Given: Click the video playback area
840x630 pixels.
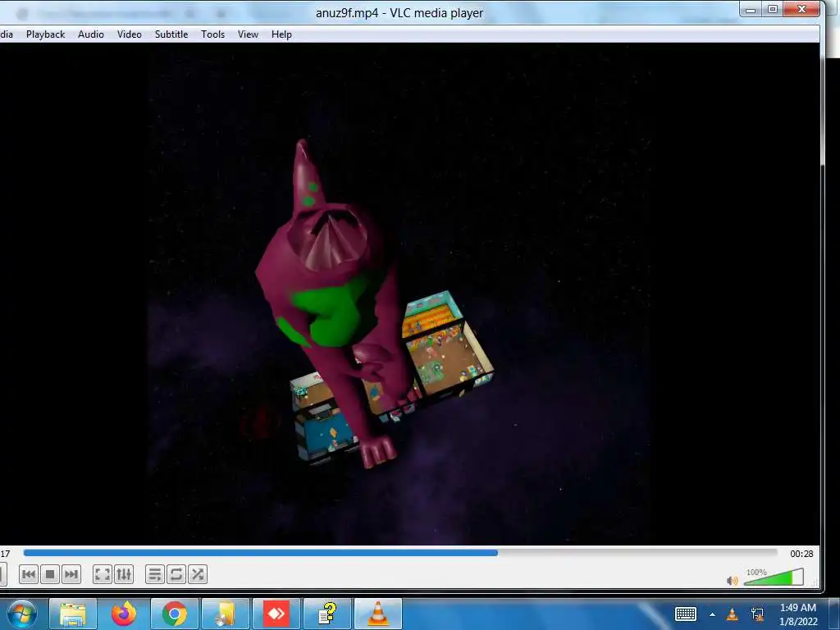Looking at the screenshot, I should tap(409, 294).
